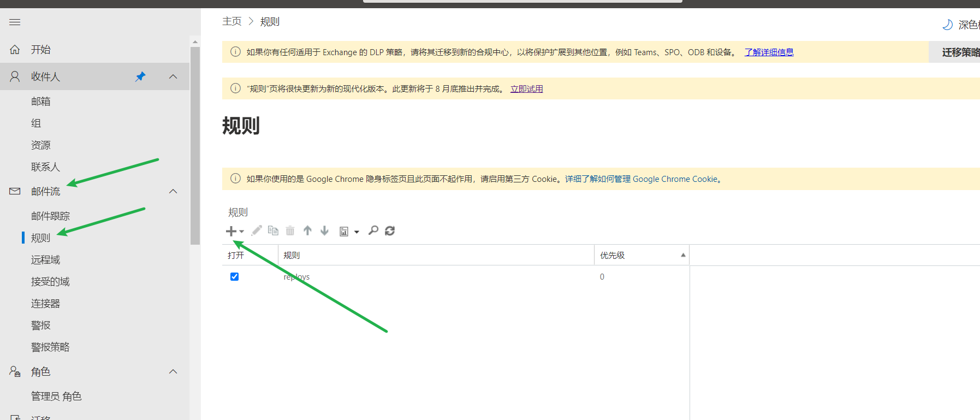Screen dimensions: 980x420
Task: Click 规则 in the breadcrumb
Action: point(270,21)
